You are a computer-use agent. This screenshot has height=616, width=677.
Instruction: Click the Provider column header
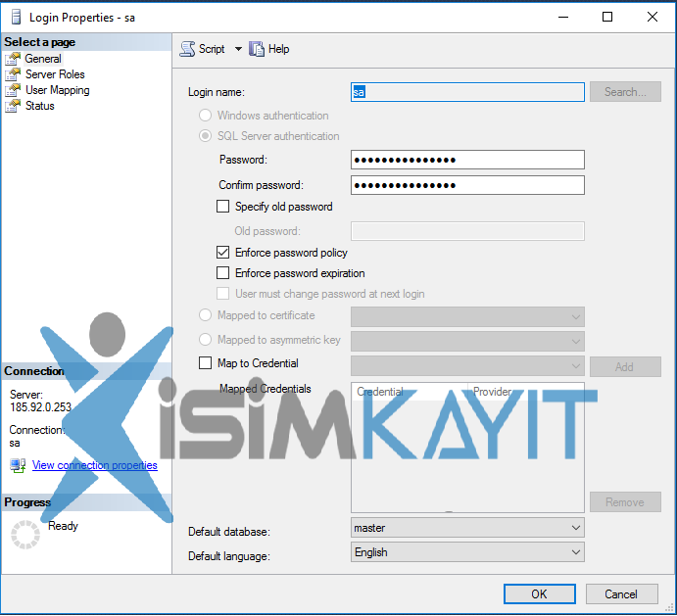pyautogui.click(x=526, y=392)
